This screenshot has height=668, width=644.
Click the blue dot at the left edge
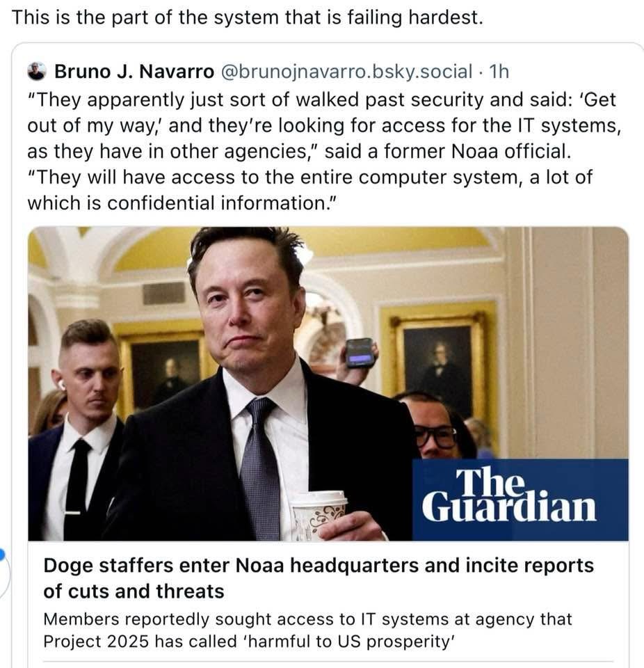coord(1,553)
